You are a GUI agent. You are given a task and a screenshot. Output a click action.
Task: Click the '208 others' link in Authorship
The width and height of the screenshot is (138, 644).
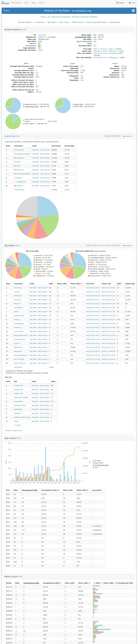pos(20,190)
